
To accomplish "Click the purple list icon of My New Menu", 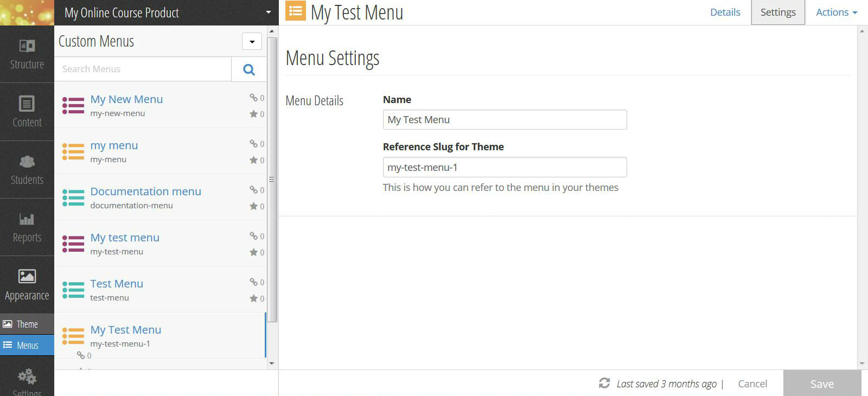I will coord(73,105).
